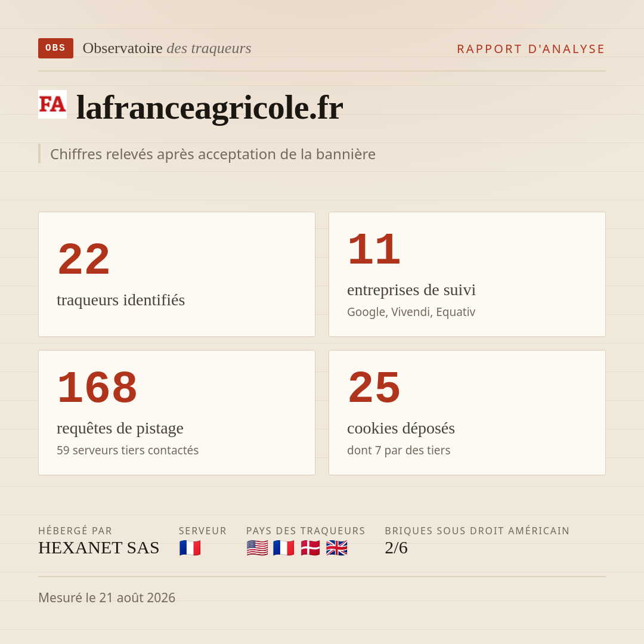Click the 2/6 value
The image size is (644, 644).
coord(396,548)
